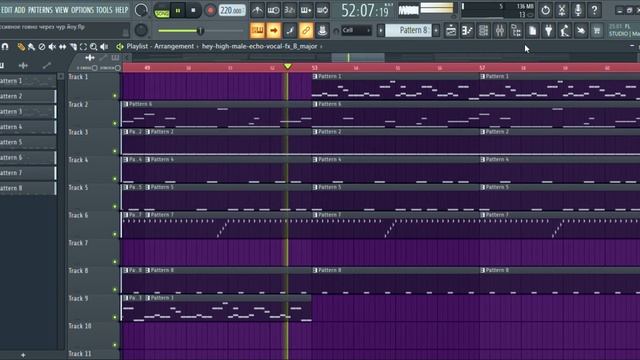Open the shopping cart content library
The height and width of the screenshot is (360, 640).
pos(597,30)
